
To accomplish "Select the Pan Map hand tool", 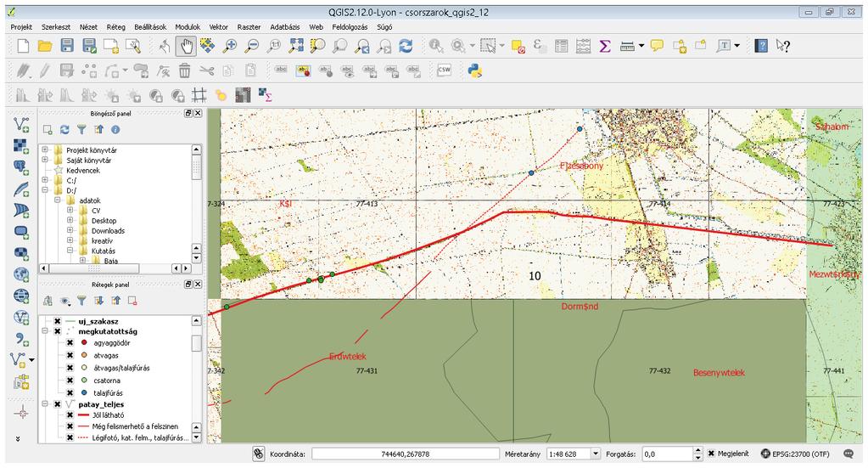I will (x=186, y=46).
